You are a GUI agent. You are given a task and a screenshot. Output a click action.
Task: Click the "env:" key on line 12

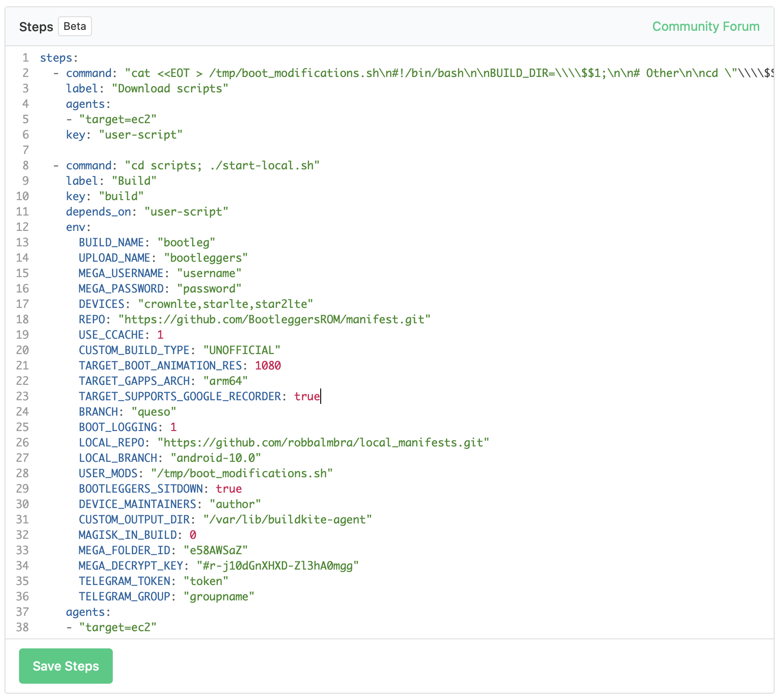[x=78, y=227]
